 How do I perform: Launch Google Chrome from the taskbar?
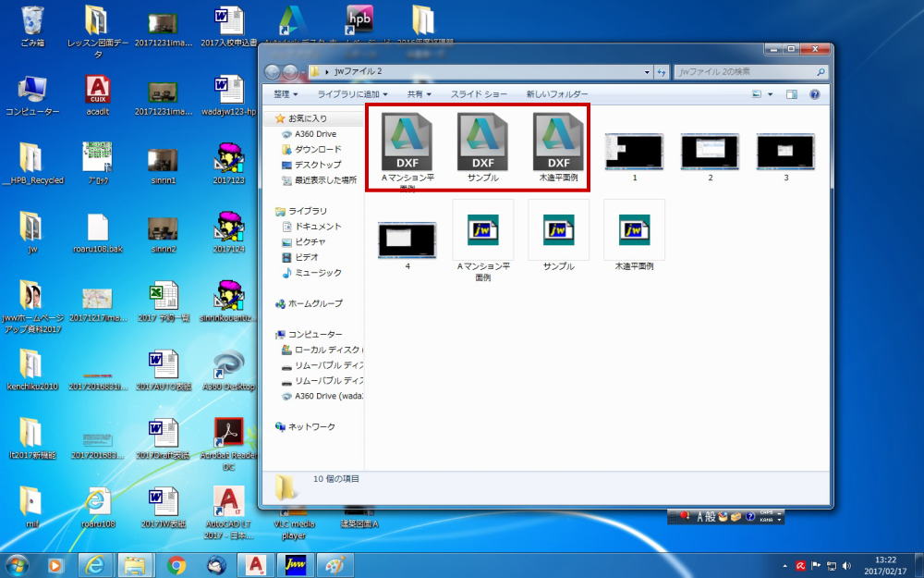(x=176, y=565)
